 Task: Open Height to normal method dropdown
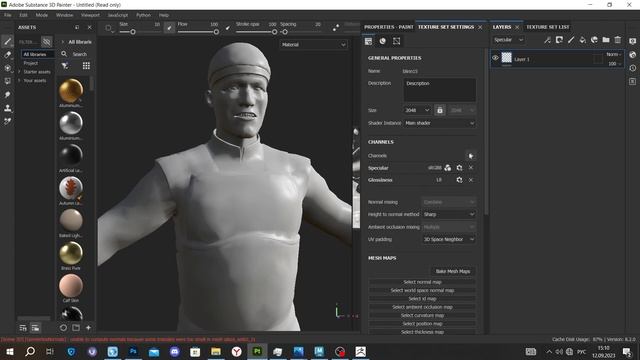[449, 214]
